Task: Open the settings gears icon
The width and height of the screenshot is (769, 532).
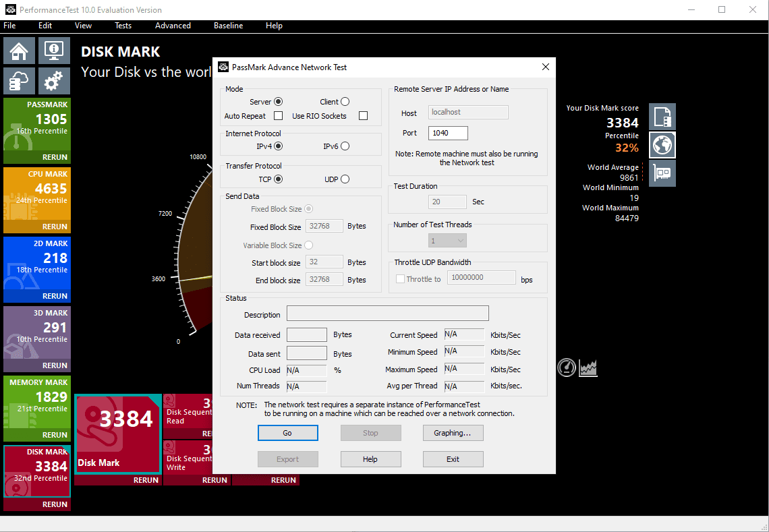Action: click(54, 80)
